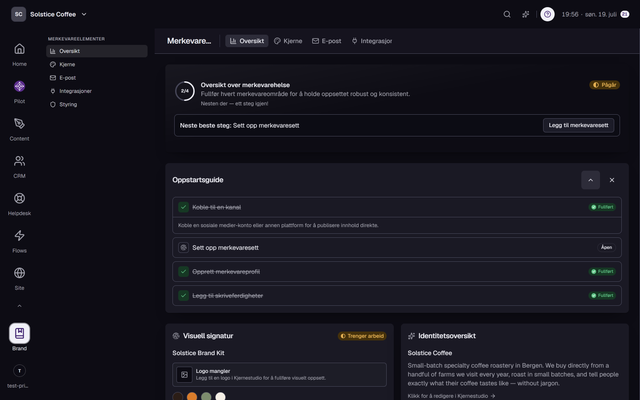Click the Logo mangler image placeholder icon
Screen dimensions: 640x400
pyautogui.click(x=184, y=375)
